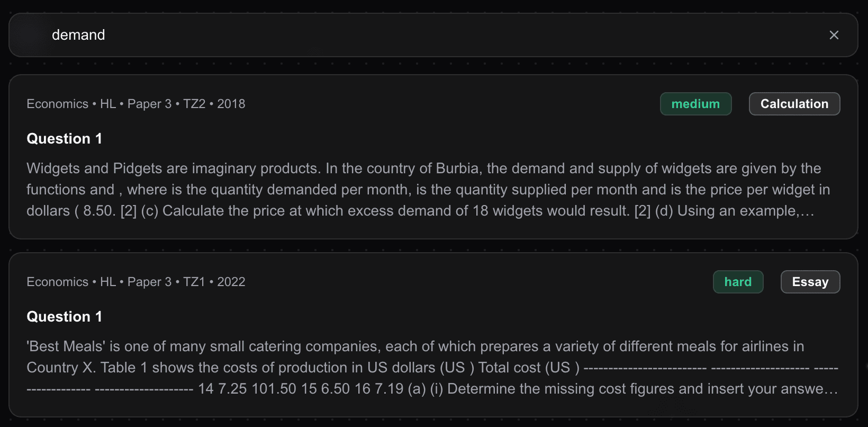Open Question 1 from the 2022 TZ1 paper
The width and height of the screenshot is (868, 427).
(x=64, y=316)
